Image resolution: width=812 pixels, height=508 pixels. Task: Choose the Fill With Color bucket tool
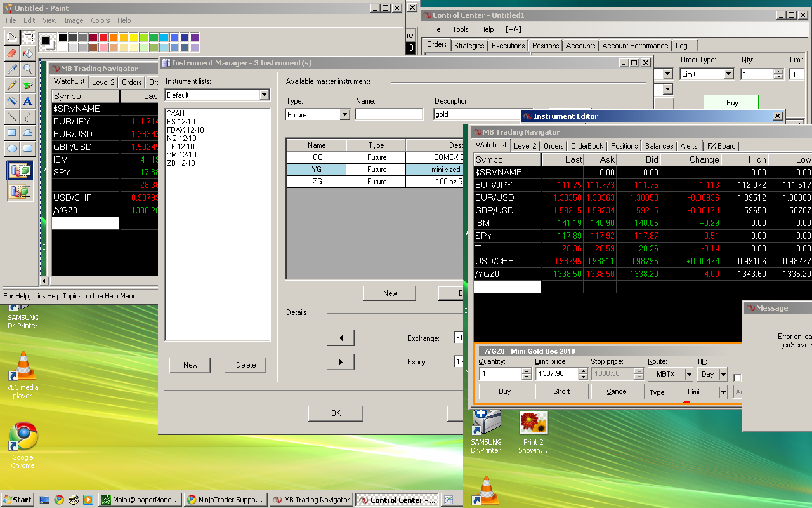coord(28,53)
